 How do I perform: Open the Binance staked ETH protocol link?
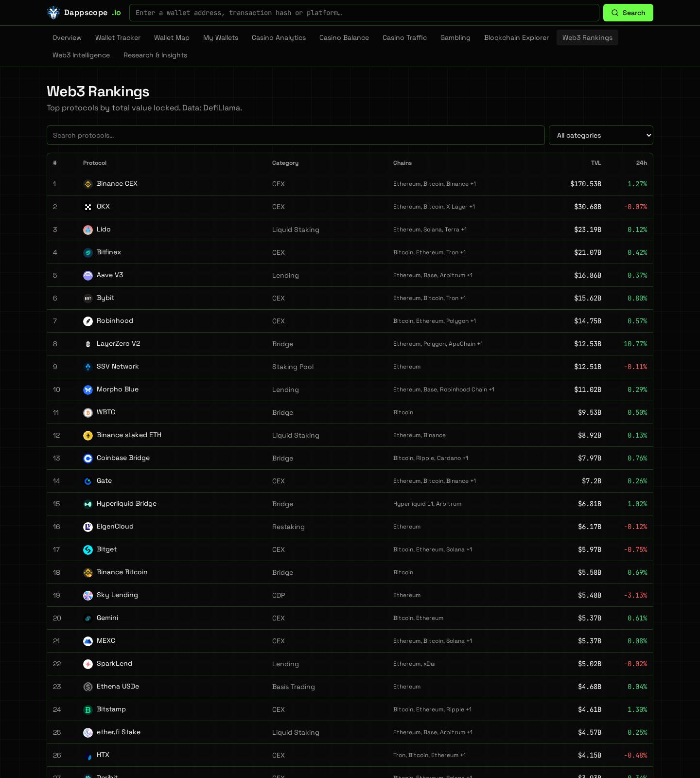click(129, 435)
